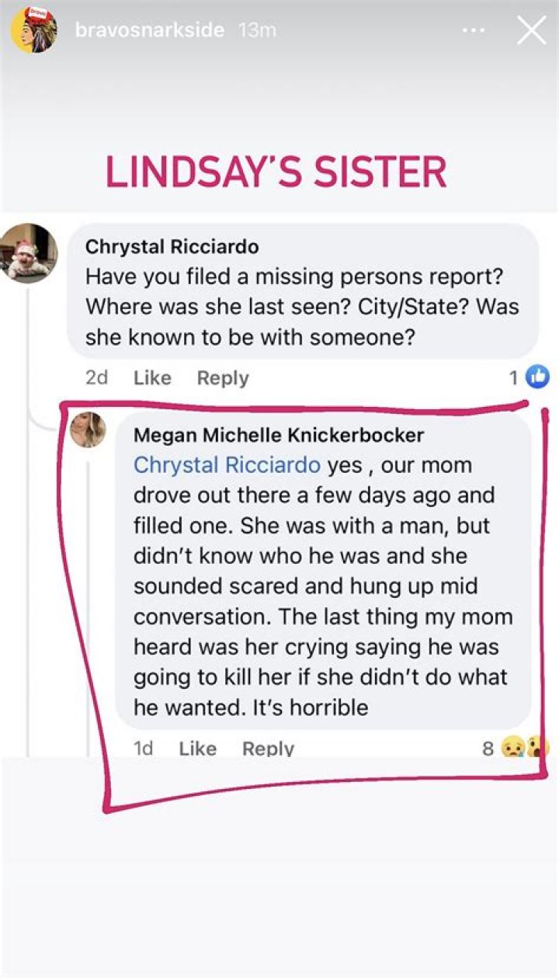The height and width of the screenshot is (980, 559).
Task: Reply to Megan's comment
Action: (x=268, y=748)
